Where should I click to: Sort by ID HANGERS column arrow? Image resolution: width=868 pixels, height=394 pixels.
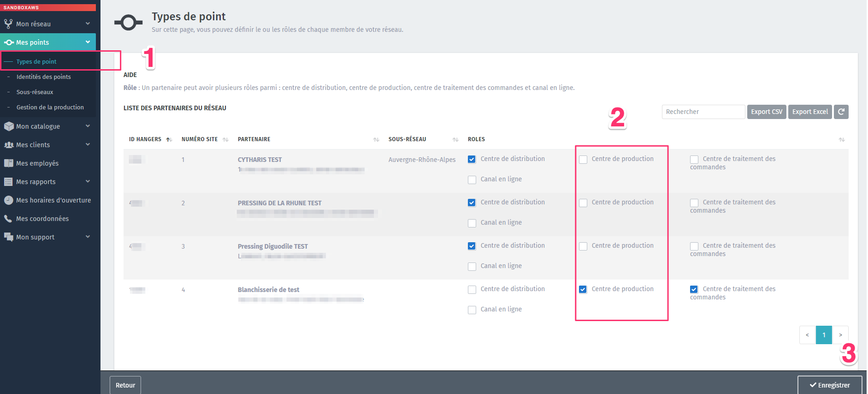tap(169, 139)
